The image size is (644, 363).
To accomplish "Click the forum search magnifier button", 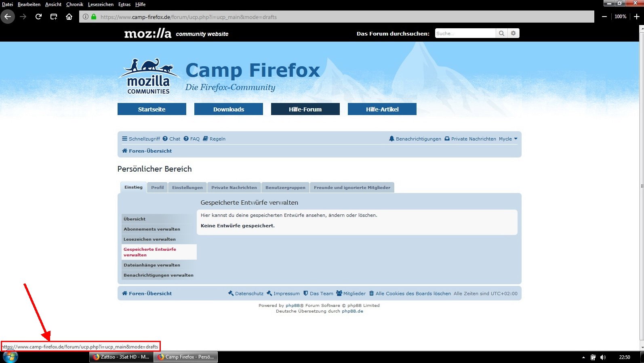I will tap(501, 33).
